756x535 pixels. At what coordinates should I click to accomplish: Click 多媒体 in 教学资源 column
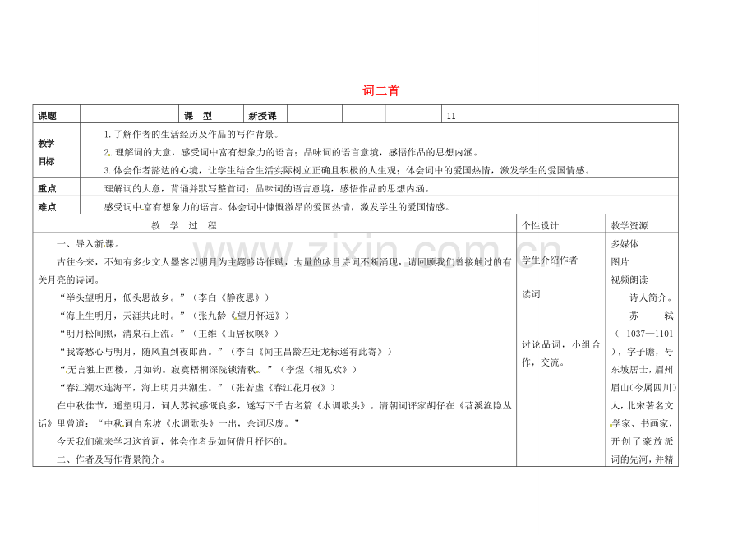tap(625, 244)
